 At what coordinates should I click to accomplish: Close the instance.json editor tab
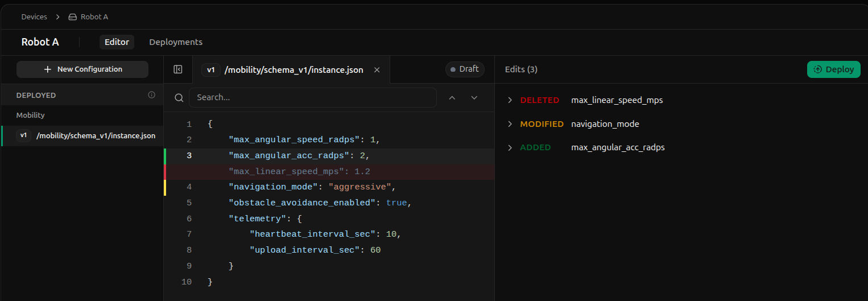pos(376,70)
